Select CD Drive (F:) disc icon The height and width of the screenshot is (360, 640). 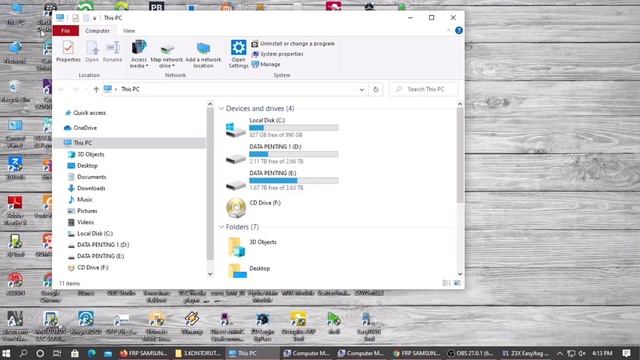click(236, 208)
